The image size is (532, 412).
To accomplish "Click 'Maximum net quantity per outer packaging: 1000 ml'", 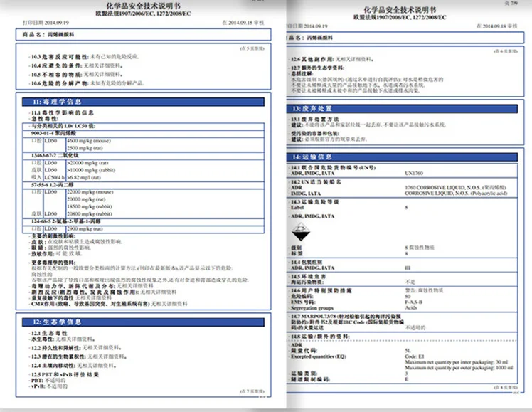I will (459, 368).
